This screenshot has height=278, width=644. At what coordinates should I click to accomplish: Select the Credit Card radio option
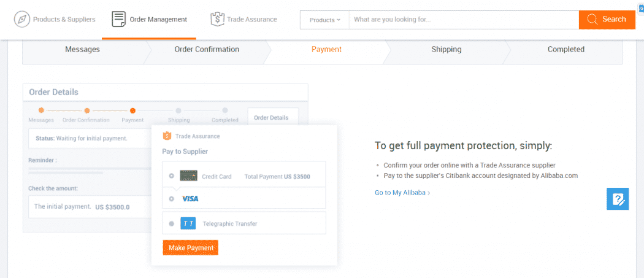click(x=172, y=176)
